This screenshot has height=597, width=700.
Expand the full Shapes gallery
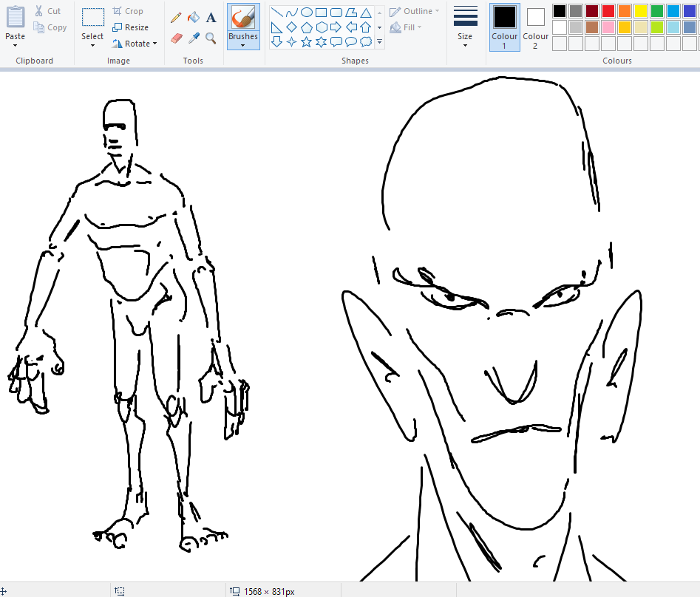point(379,42)
